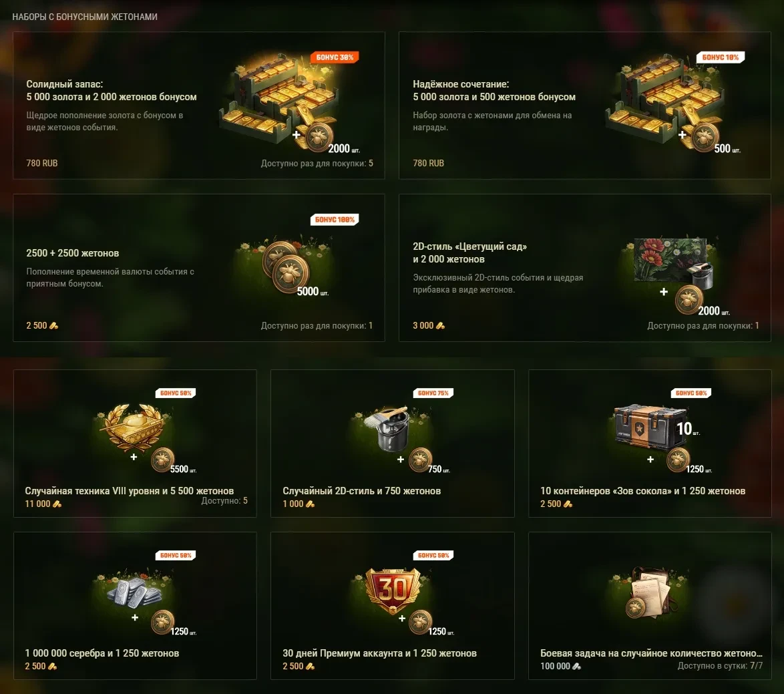Click the 100 000 silver price on Боевая задача
This screenshot has height=694, width=784.
[560, 666]
